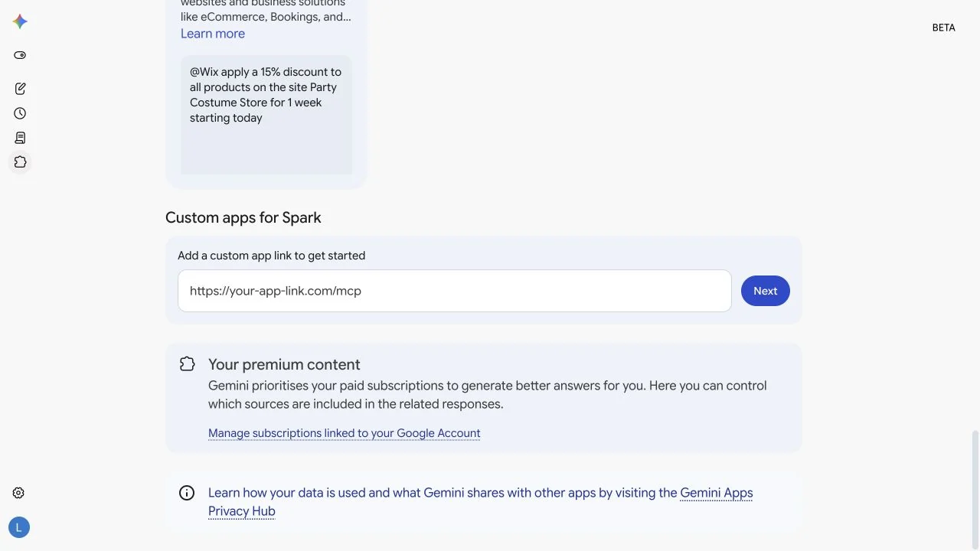Open the account avatar labeled L
This screenshot has width=980, height=551.
coord(19,527)
